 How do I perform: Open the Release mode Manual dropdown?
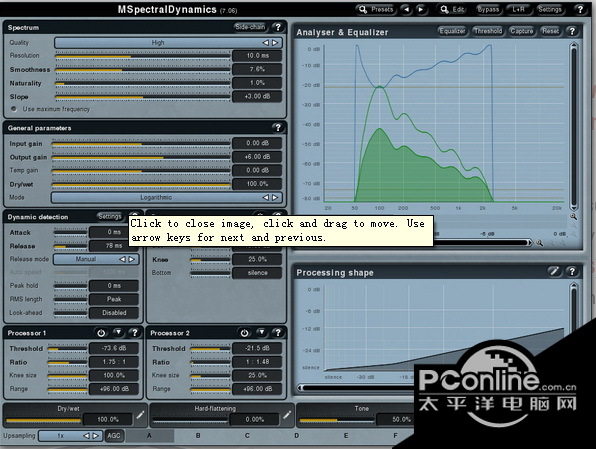pos(96,259)
